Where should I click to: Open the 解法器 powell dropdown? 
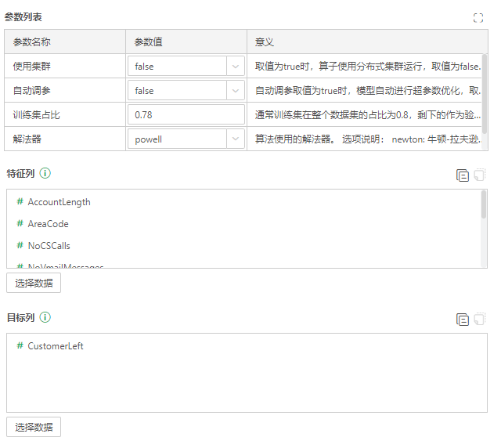(236, 139)
